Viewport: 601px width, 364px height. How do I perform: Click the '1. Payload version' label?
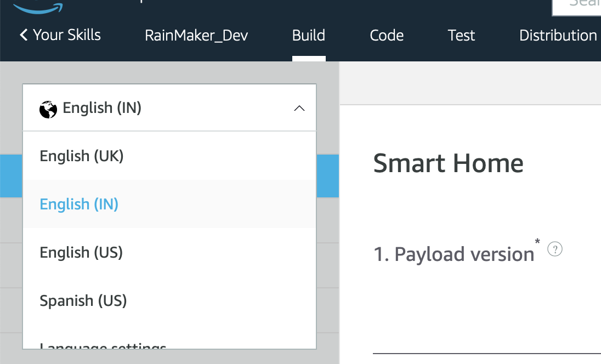454,254
